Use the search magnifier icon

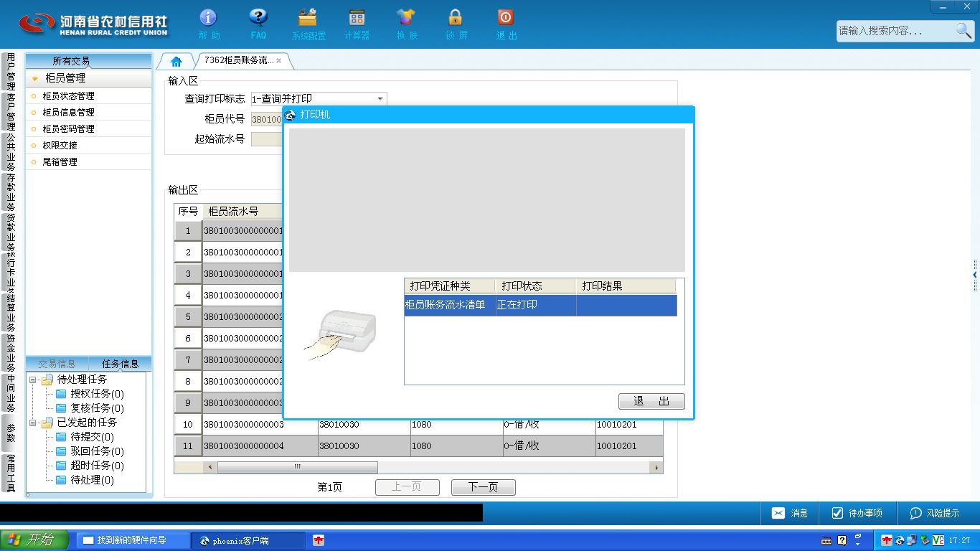[963, 30]
